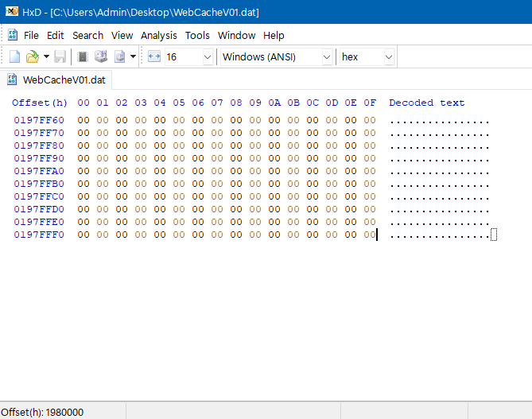532x419 pixels.
Task: Open the Search menu
Action: click(x=87, y=35)
